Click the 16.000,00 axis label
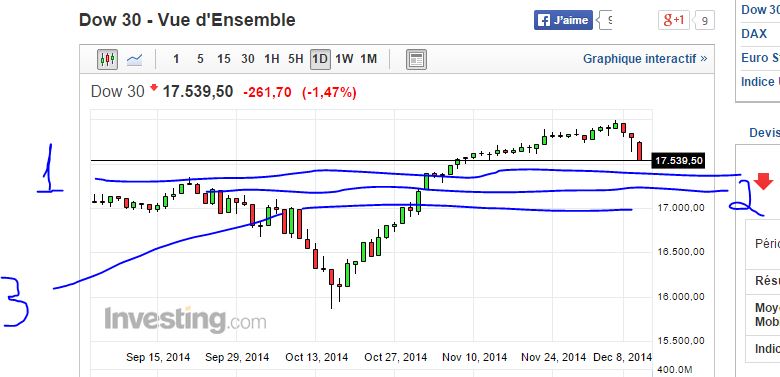Image resolution: width=780 pixels, height=377 pixels. pyautogui.click(x=681, y=297)
